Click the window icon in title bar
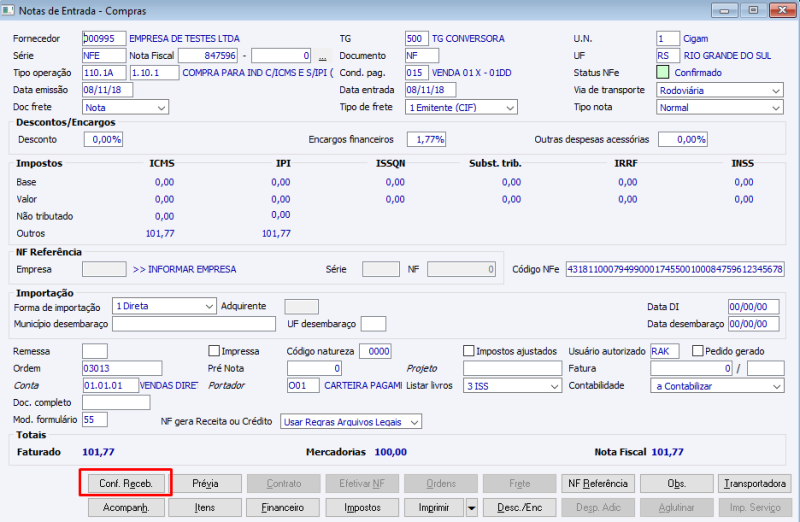The image size is (800, 522). [8, 10]
